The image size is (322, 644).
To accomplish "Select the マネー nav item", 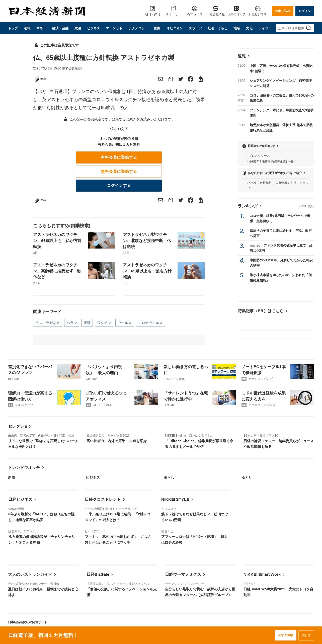I will [x=41, y=28].
